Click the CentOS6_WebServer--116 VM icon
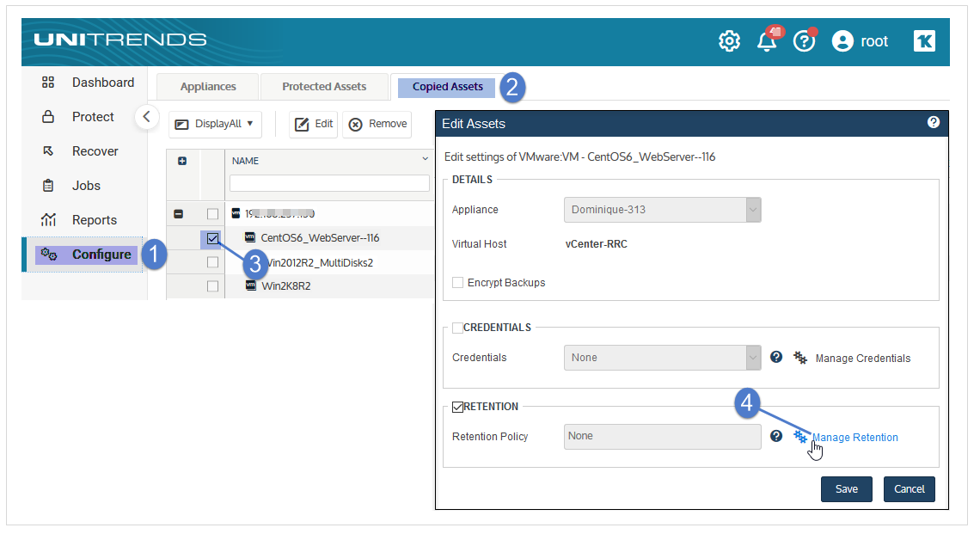Screen dimensions: 980x540 pos(250,237)
